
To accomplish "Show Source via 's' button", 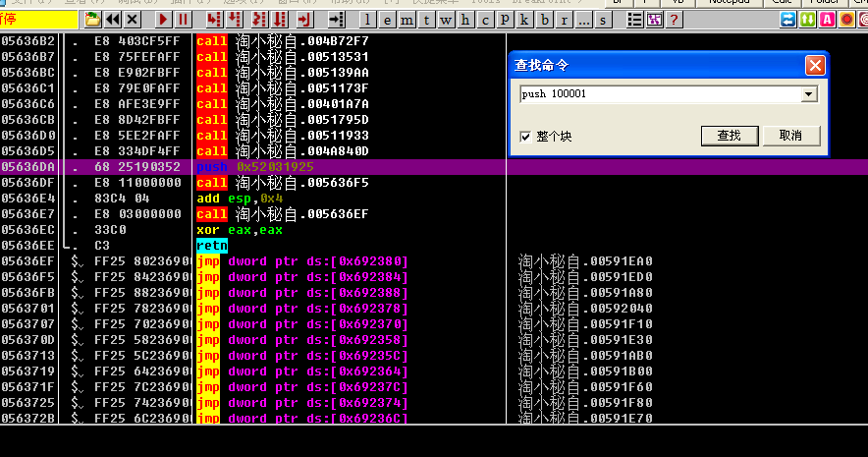I will click(x=603, y=20).
